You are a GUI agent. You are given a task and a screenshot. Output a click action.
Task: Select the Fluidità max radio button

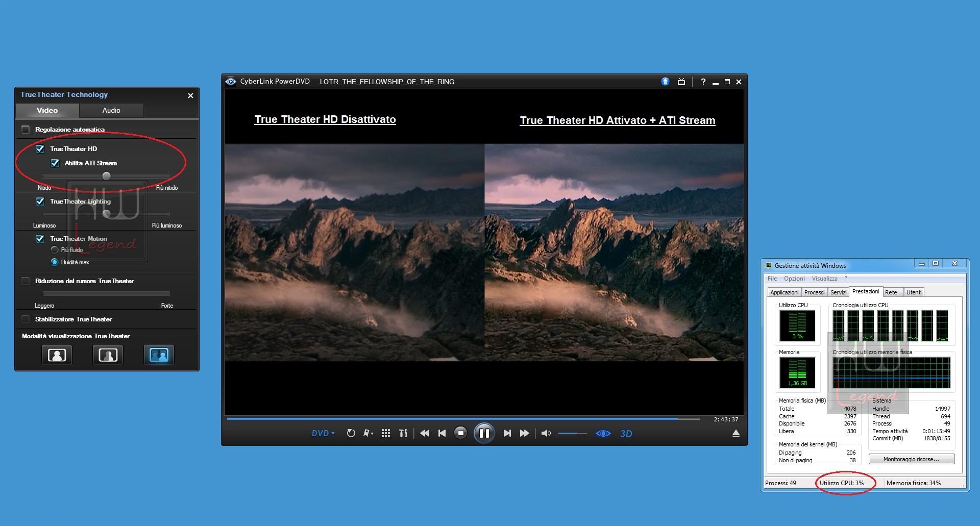point(55,262)
